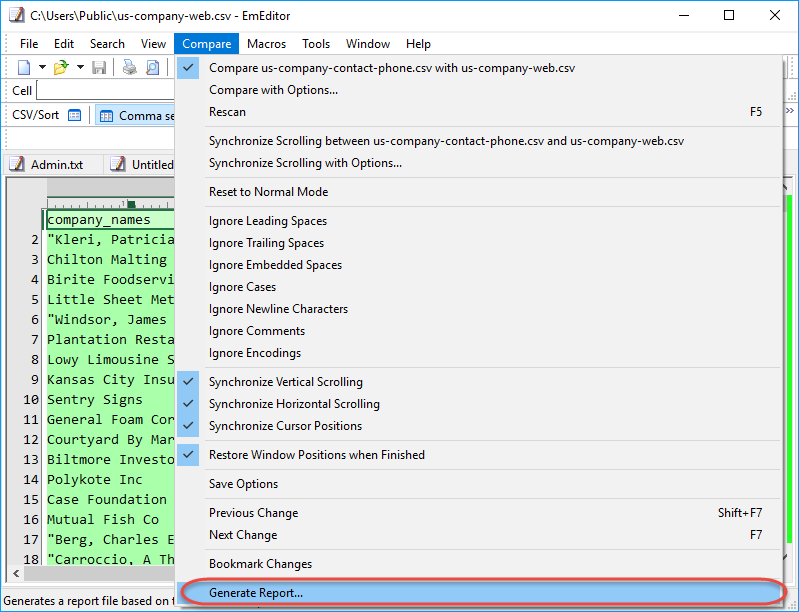Enable Ignore Trailing Spaces
The height and width of the screenshot is (612, 799).
pos(478,243)
